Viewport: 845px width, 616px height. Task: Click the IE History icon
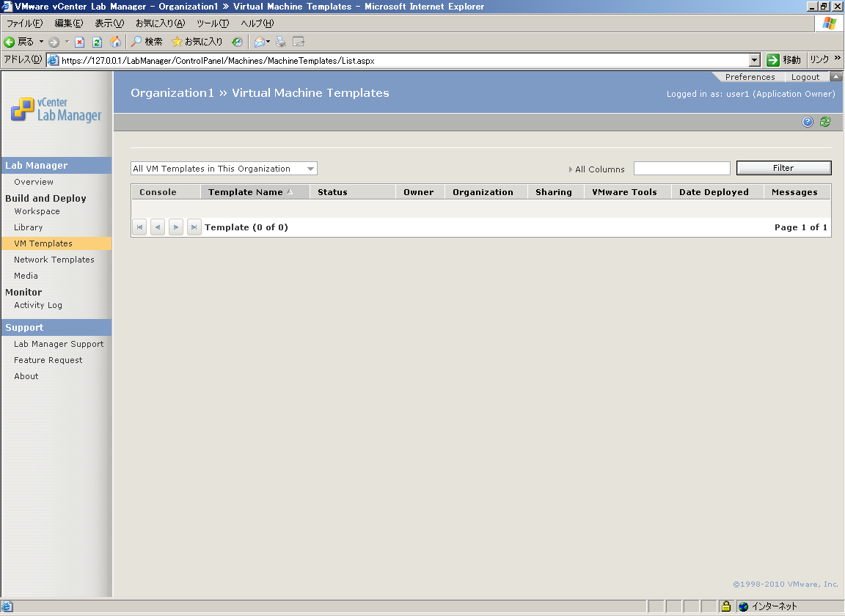(237, 42)
